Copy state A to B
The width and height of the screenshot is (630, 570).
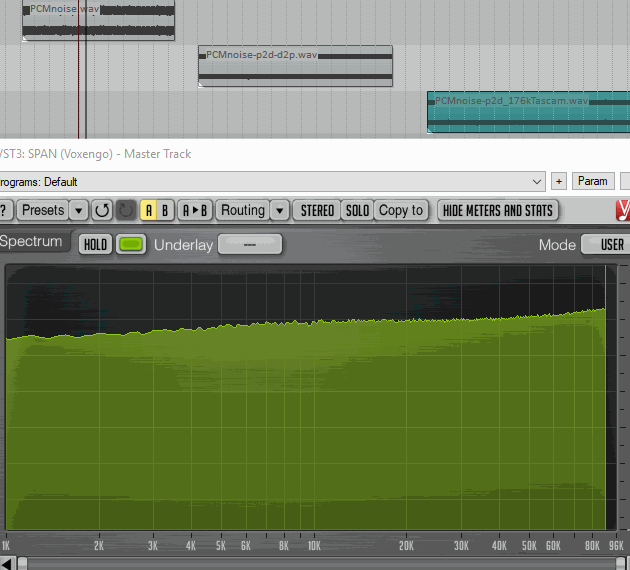coord(195,210)
